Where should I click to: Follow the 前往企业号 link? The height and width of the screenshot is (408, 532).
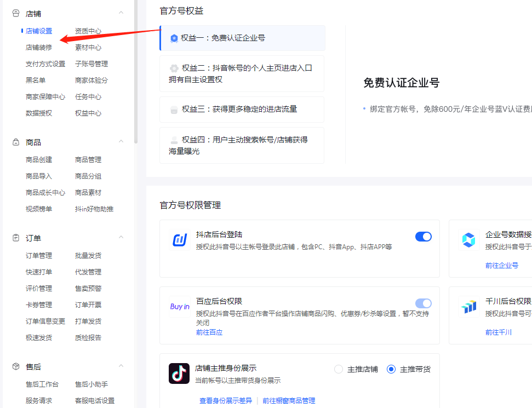[501, 265]
